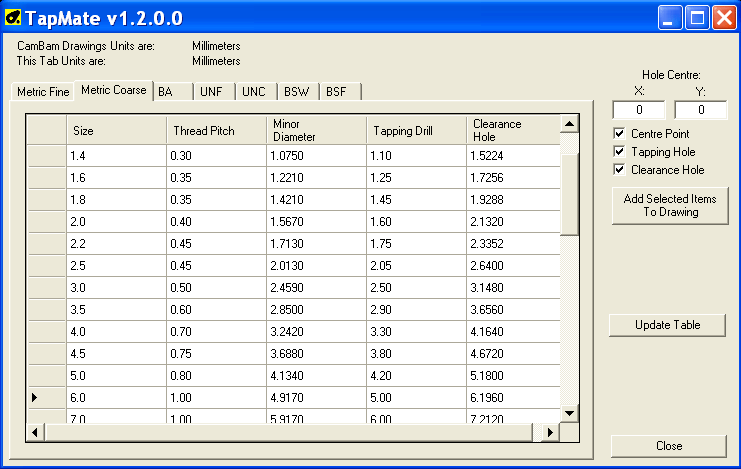741x469 pixels.
Task: Click the Minor Diameter column header
Action: pyautogui.click(x=317, y=130)
